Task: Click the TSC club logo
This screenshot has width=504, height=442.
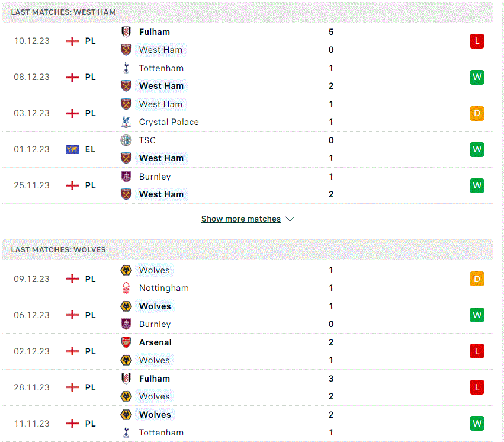Action: (x=126, y=140)
